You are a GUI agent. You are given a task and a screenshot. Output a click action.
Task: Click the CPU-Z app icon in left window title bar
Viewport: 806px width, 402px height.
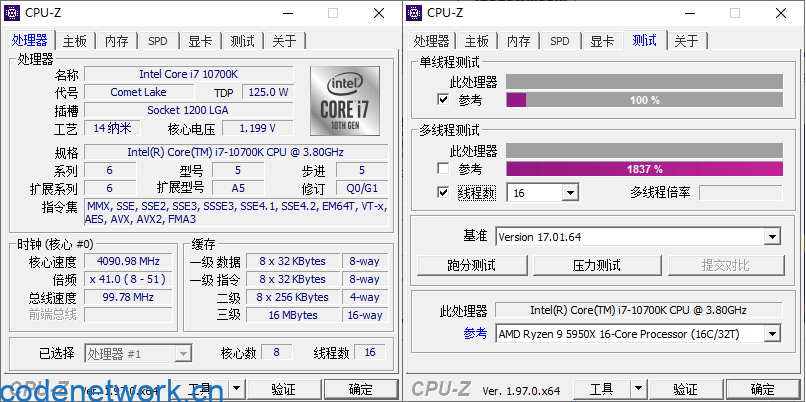(x=13, y=13)
